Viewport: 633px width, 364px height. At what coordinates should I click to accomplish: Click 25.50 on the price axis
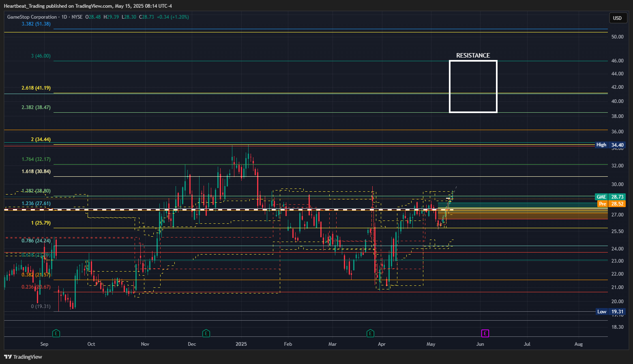(617, 231)
